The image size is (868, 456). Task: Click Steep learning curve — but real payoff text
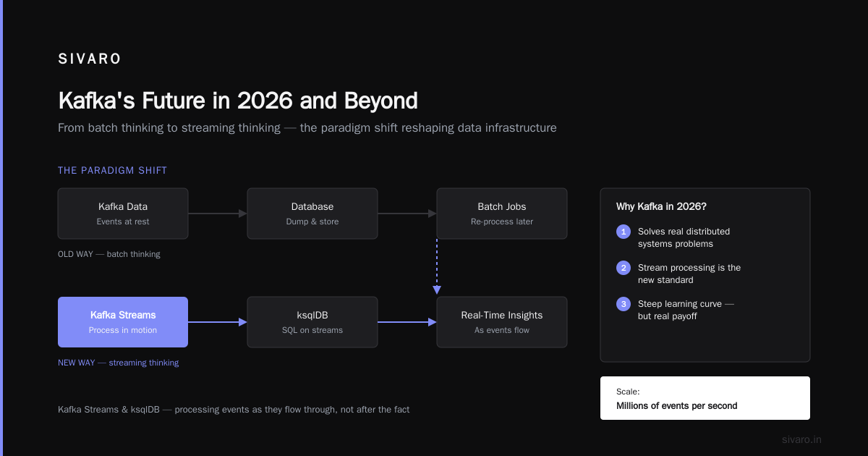[686, 310]
